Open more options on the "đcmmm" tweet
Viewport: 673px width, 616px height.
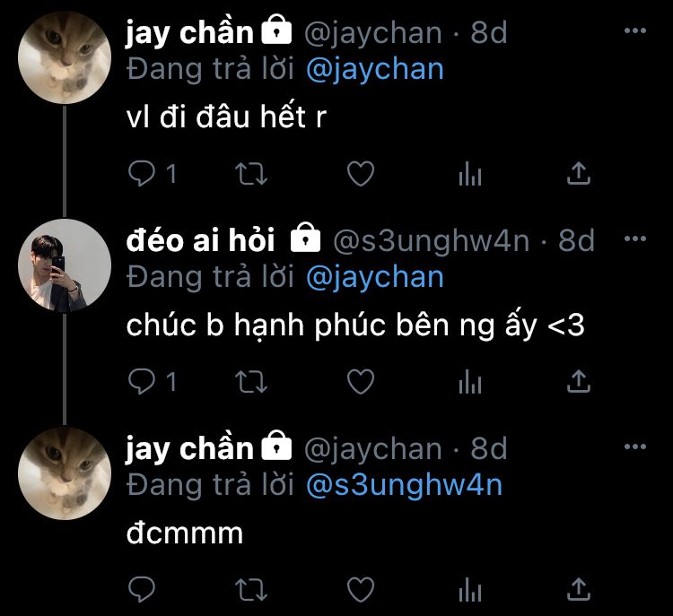click(x=635, y=447)
